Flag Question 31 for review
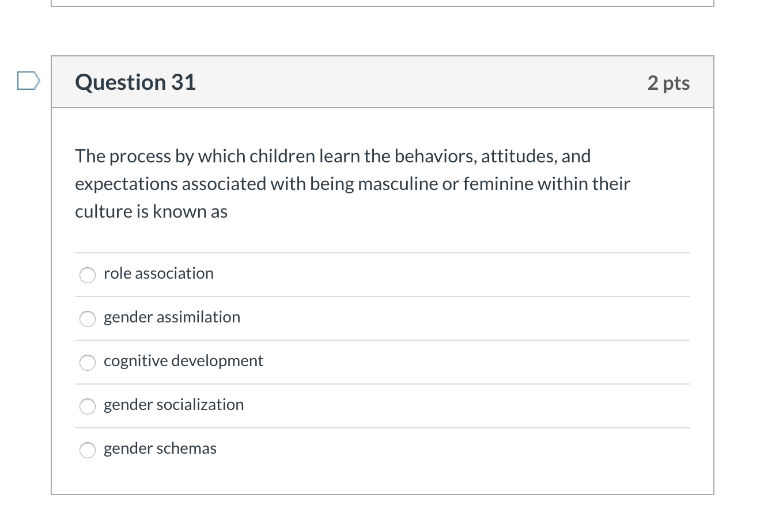Image resolution: width=764 pixels, height=532 pixels. click(28, 81)
